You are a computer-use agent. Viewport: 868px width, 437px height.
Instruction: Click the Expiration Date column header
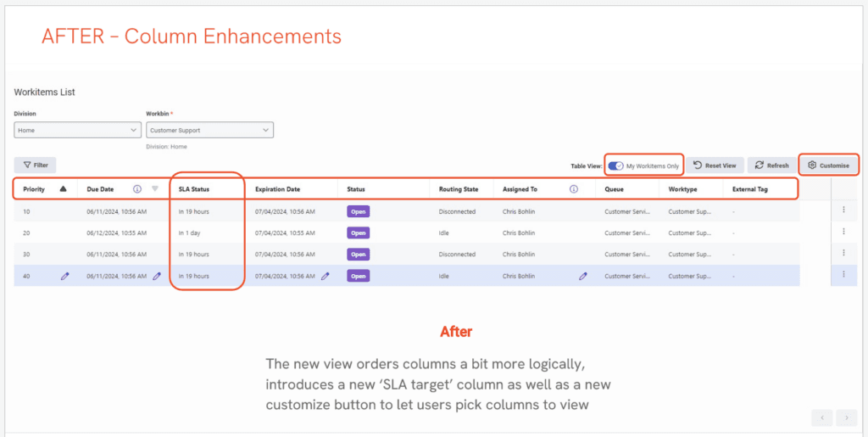coord(277,189)
